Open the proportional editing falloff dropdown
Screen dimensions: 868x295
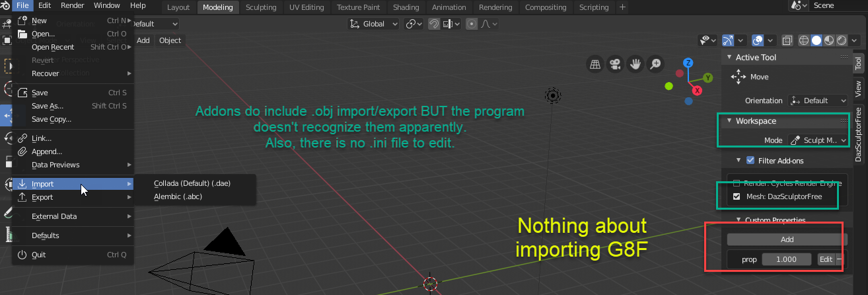[x=488, y=24]
